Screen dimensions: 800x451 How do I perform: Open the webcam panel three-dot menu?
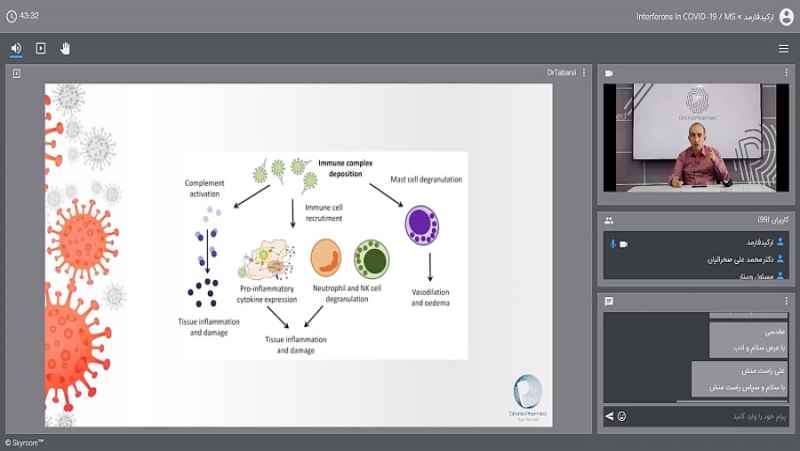point(786,73)
